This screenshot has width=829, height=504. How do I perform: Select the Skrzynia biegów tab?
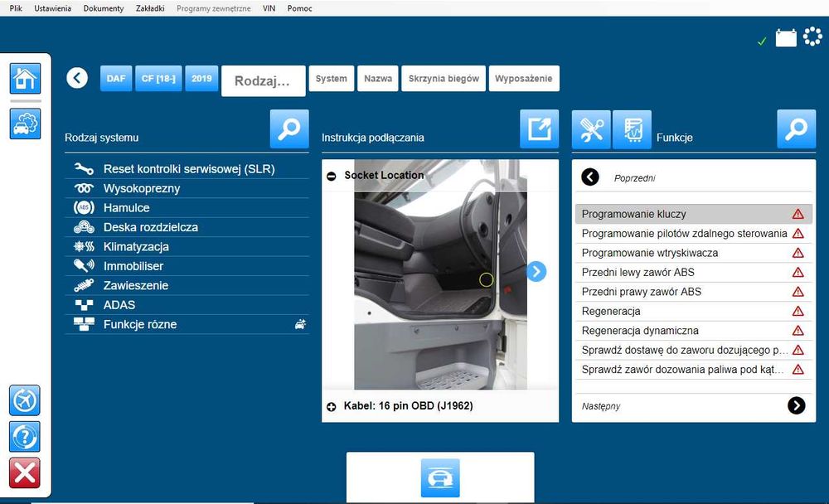[444, 78]
